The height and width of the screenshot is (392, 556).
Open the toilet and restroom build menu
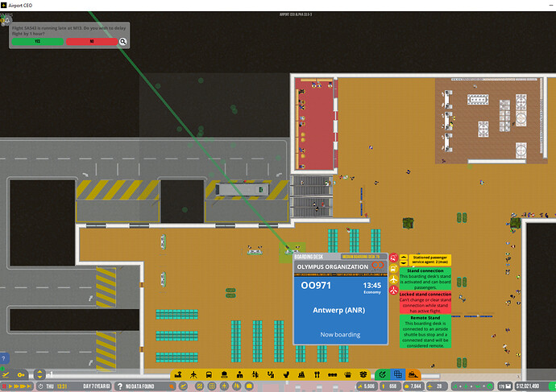click(286, 374)
